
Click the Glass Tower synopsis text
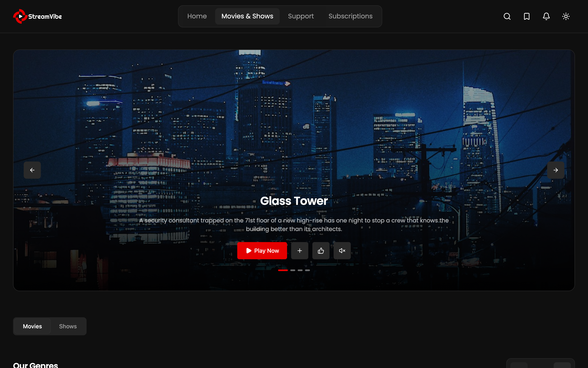(x=294, y=225)
